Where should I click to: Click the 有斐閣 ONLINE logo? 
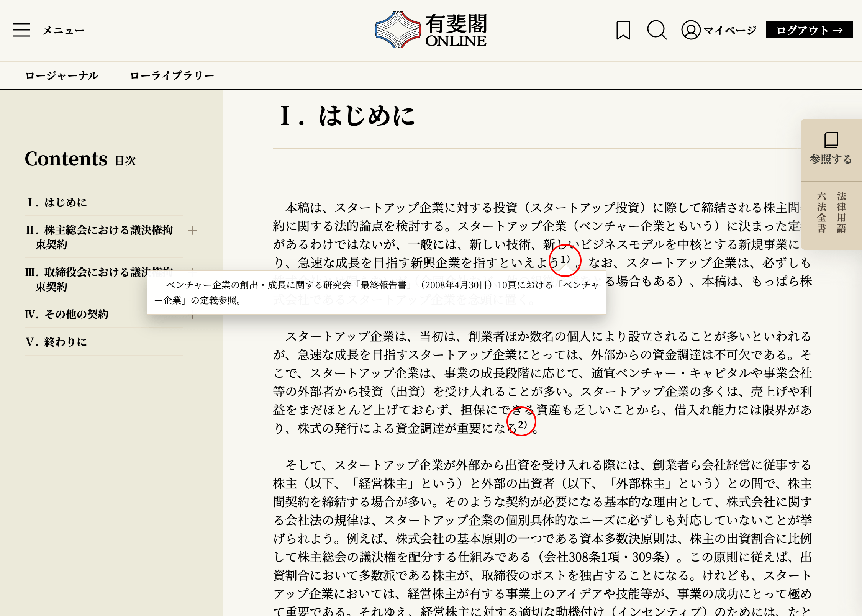click(431, 30)
